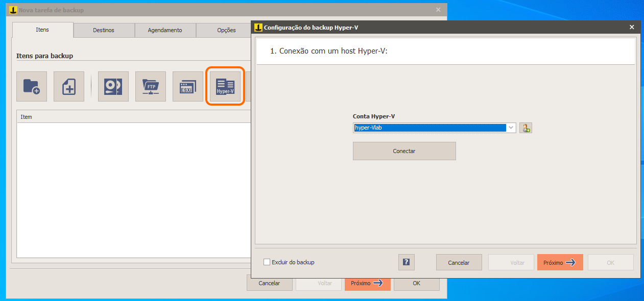Click Próximo in Hyper-V dialog
The height and width of the screenshot is (301, 644).
tap(560, 262)
